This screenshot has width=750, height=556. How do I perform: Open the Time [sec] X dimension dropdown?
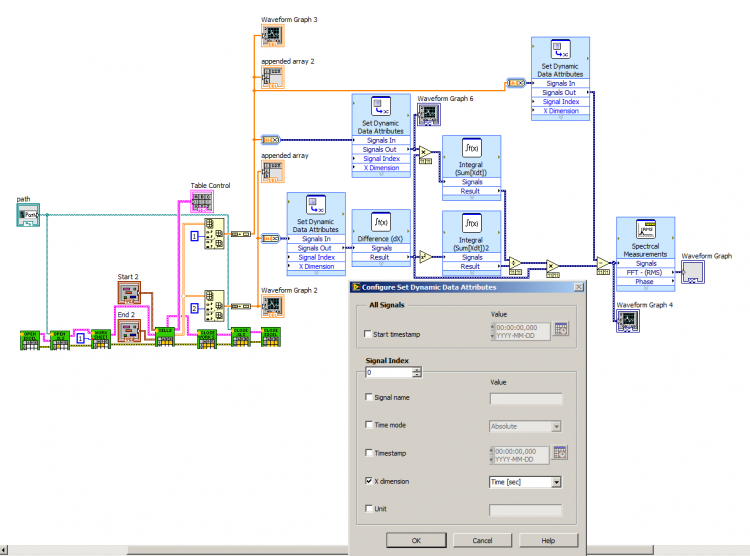(x=556, y=482)
